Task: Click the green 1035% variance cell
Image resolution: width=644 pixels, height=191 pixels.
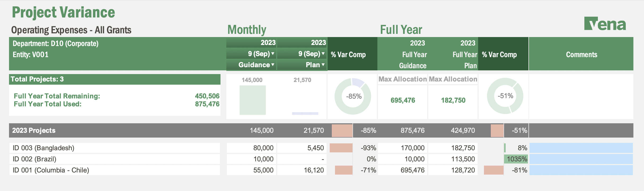Action: (516, 159)
